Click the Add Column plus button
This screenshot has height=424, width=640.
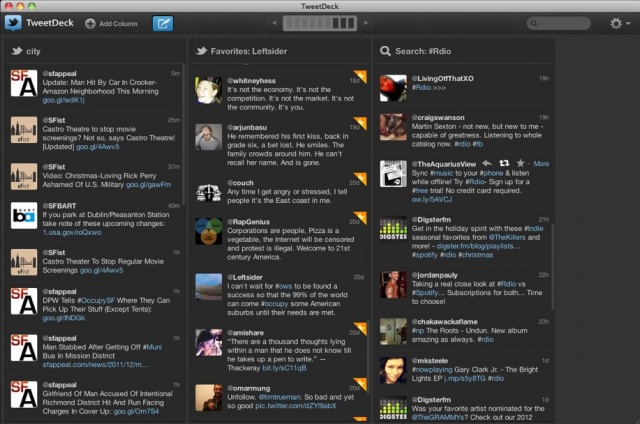pos(90,24)
